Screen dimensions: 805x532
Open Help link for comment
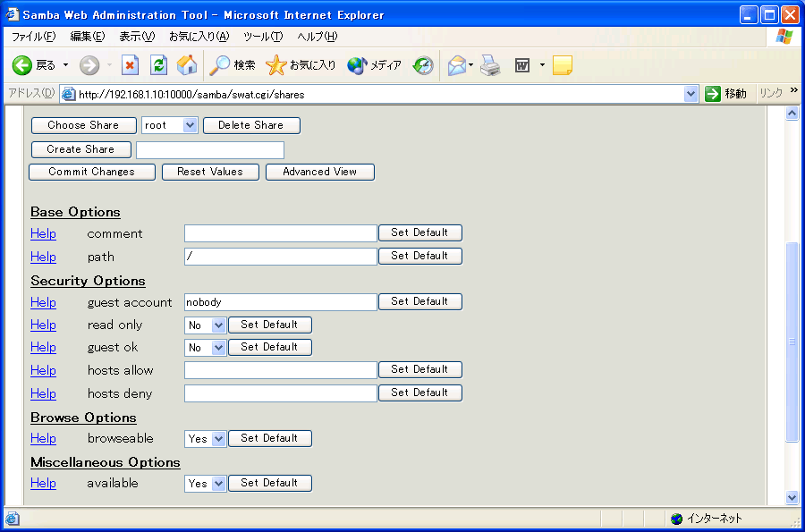pos(43,234)
